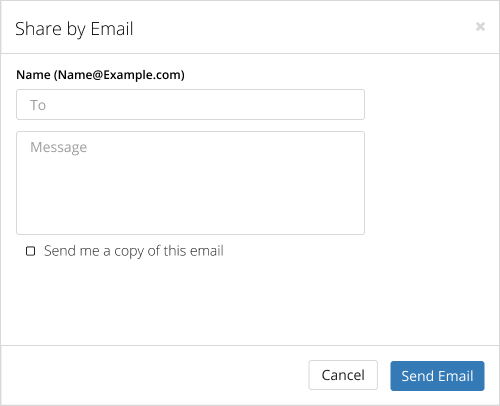Tick the small square box beside 'Send me'
Viewport: 500px width, 406px height.
tap(31, 251)
